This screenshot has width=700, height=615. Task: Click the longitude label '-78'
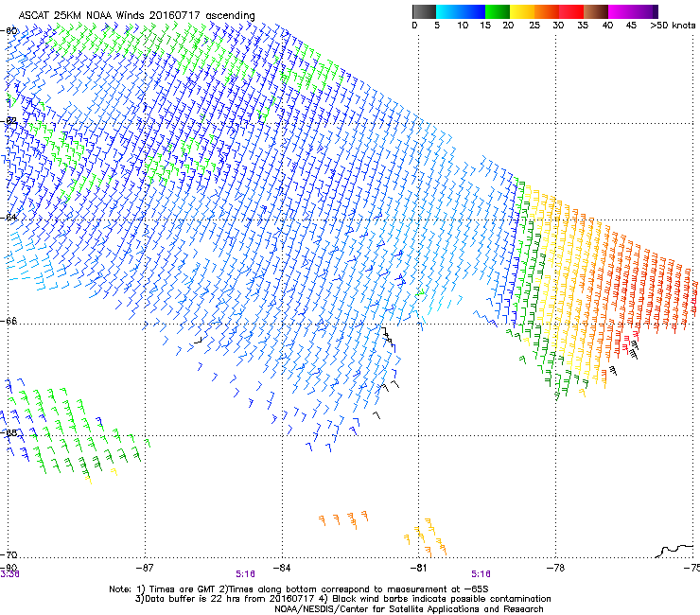pos(555,568)
